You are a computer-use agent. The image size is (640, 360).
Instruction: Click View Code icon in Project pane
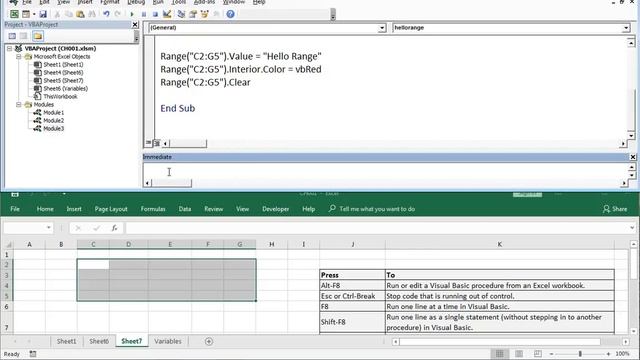(12, 36)
